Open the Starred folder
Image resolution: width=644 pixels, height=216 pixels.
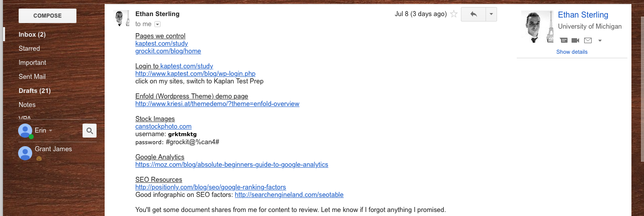pyautogui.click(x=29, y=49)
